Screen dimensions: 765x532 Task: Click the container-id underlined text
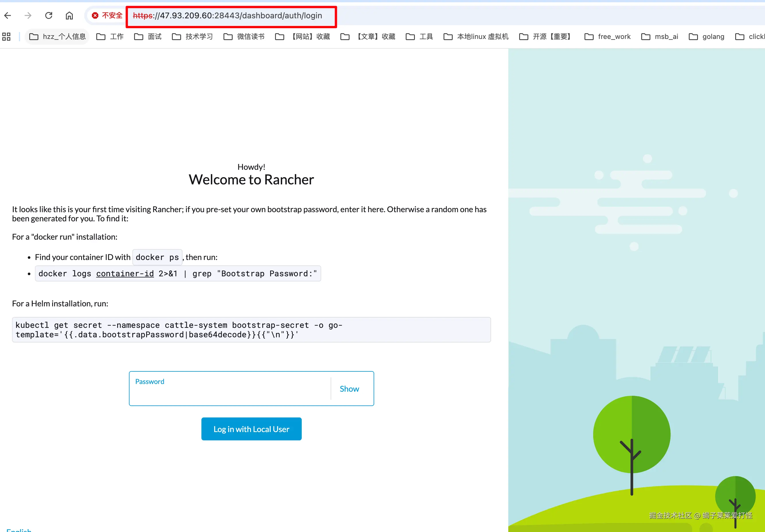pyautogui.click(x=125, y=273)
